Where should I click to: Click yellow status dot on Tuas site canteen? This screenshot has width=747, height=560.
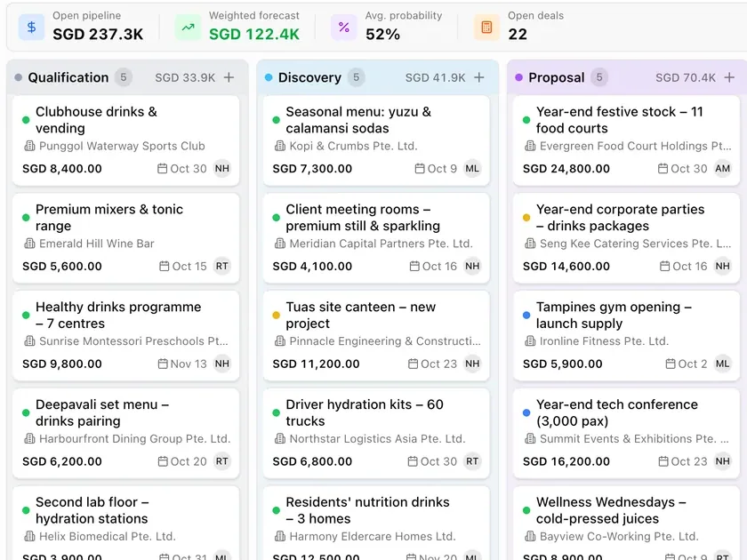[276, 316]
